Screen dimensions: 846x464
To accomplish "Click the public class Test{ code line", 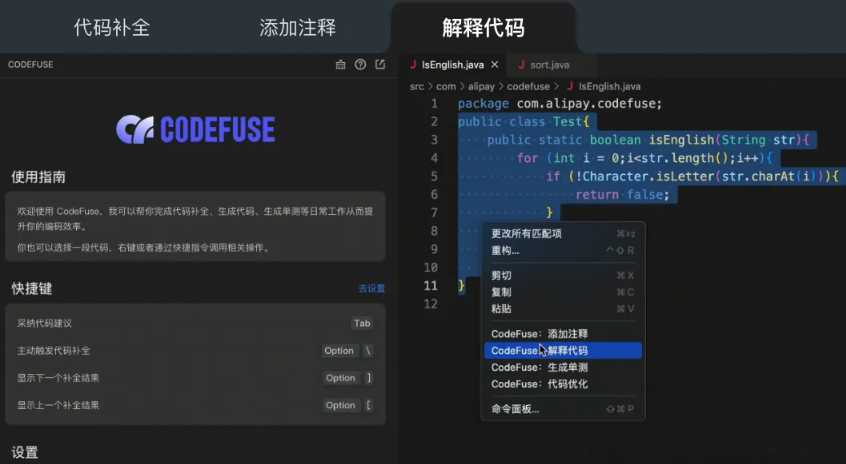I will click(523, 122).
